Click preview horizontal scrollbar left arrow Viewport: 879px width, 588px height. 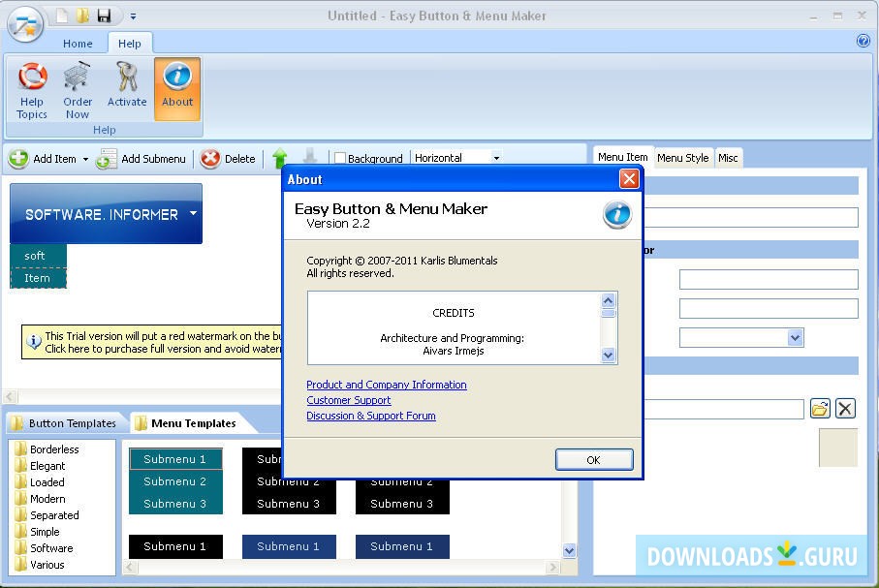tap(10, 397)
